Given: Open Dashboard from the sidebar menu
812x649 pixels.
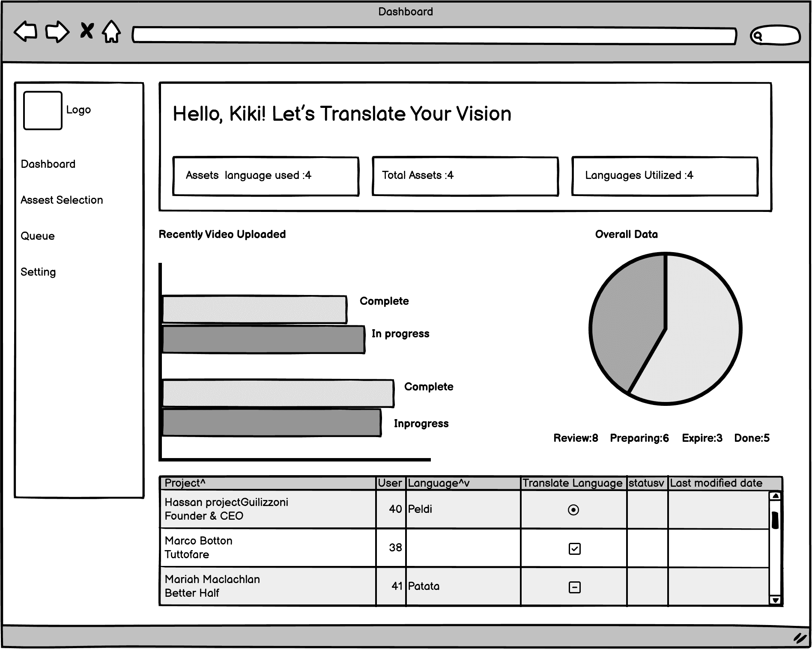Looking at the screenshot, I should click(x=48, y=164).
